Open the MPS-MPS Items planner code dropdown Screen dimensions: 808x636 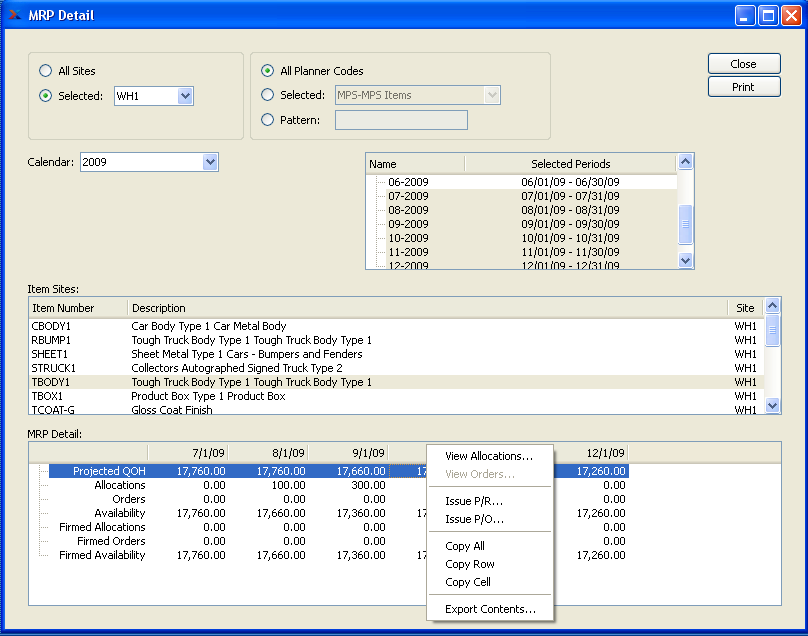point(491,96)
